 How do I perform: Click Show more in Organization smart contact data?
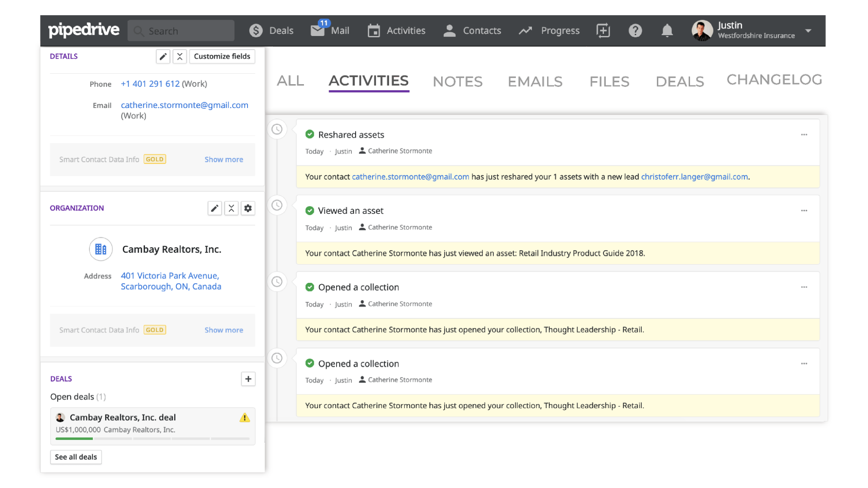coord(224,330)
